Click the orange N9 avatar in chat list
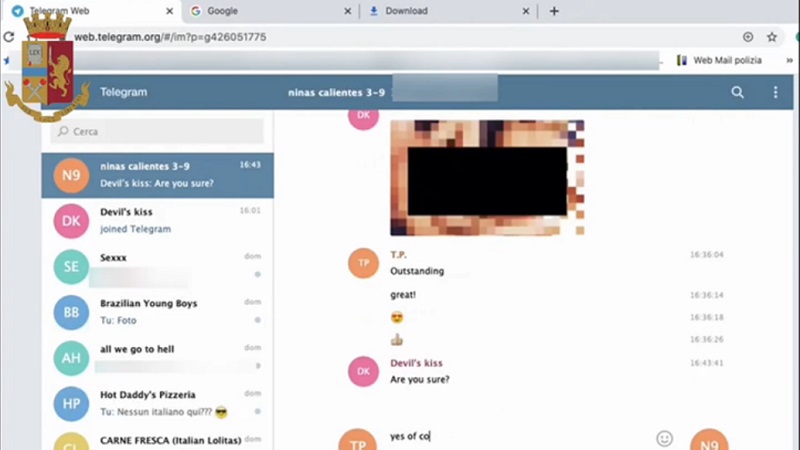The image size is (800, 450). (x=71, y=176)
